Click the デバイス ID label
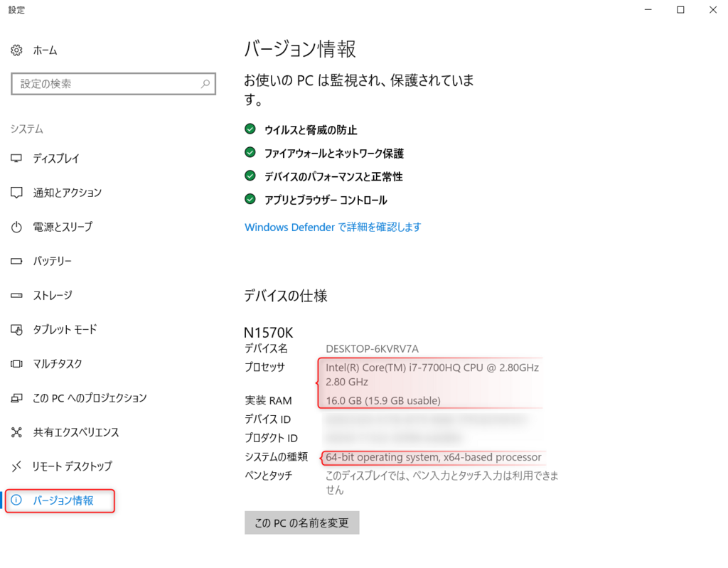Screen dimensions: 728x568 (x=267, y=419)
